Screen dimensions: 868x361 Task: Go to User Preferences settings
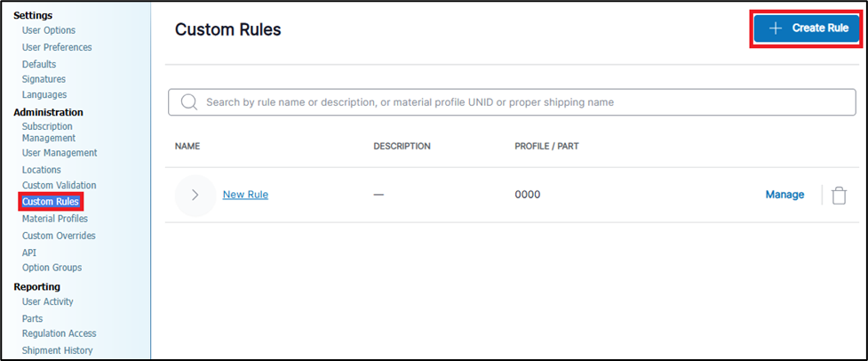(x=57, y=47)
